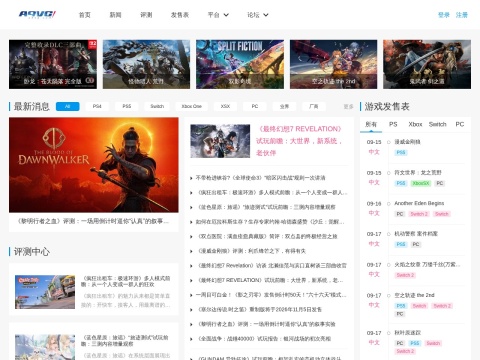Select the PC release schedule tab
The image size is (480, 360).
pos(460,124)
